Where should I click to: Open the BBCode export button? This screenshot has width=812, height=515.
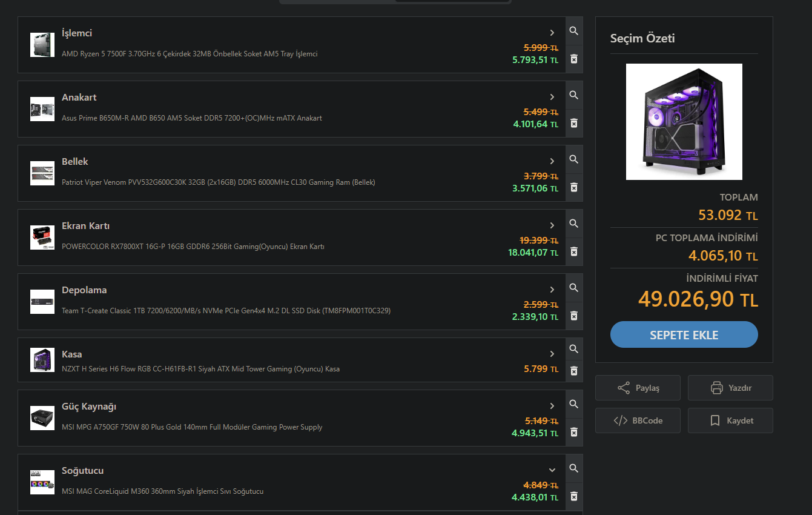(x=638, y=420)
